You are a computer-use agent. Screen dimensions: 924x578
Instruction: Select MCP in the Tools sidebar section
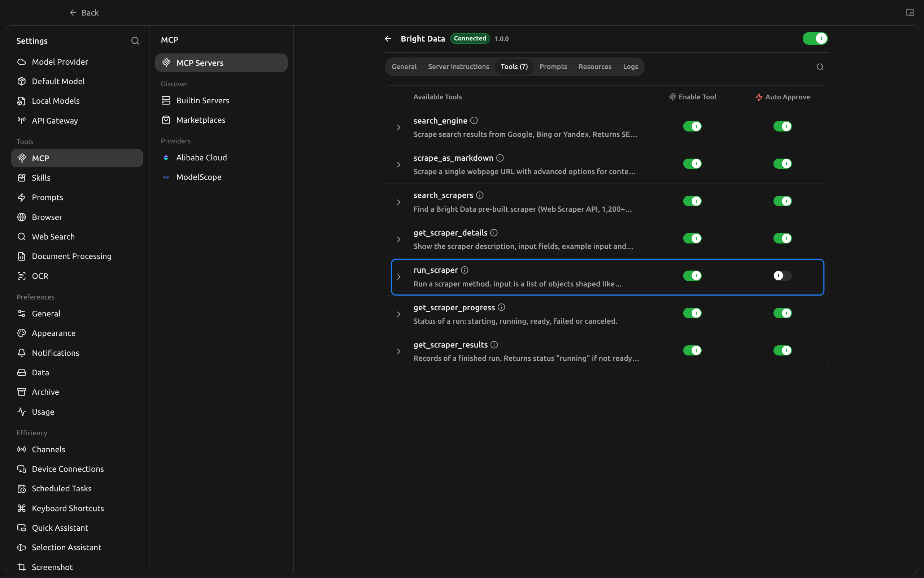77,158
